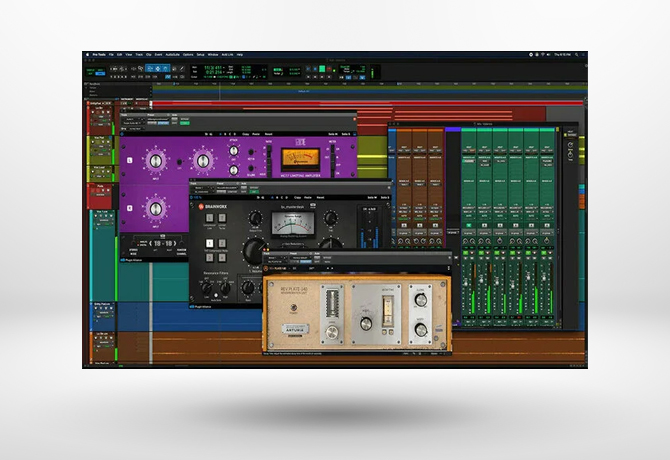Select setting A in bx_masterdesk header
This screenshot has width=670, height=460.
click(272, 198)
